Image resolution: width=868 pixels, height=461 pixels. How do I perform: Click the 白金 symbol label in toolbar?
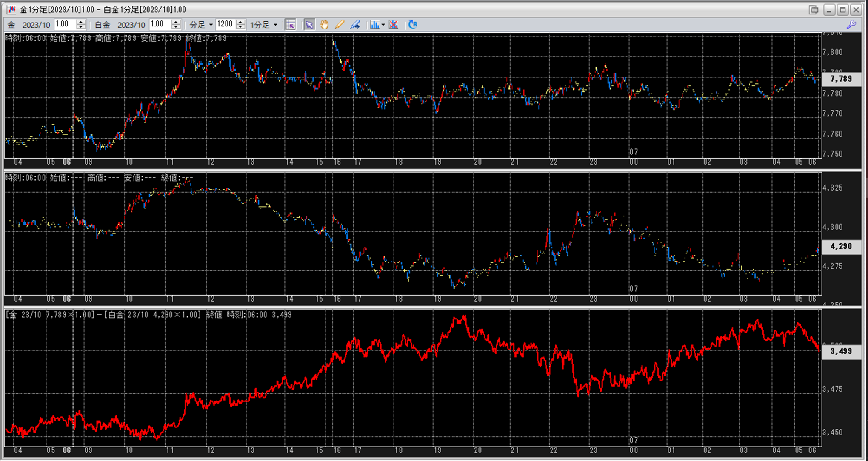(102, 25)
